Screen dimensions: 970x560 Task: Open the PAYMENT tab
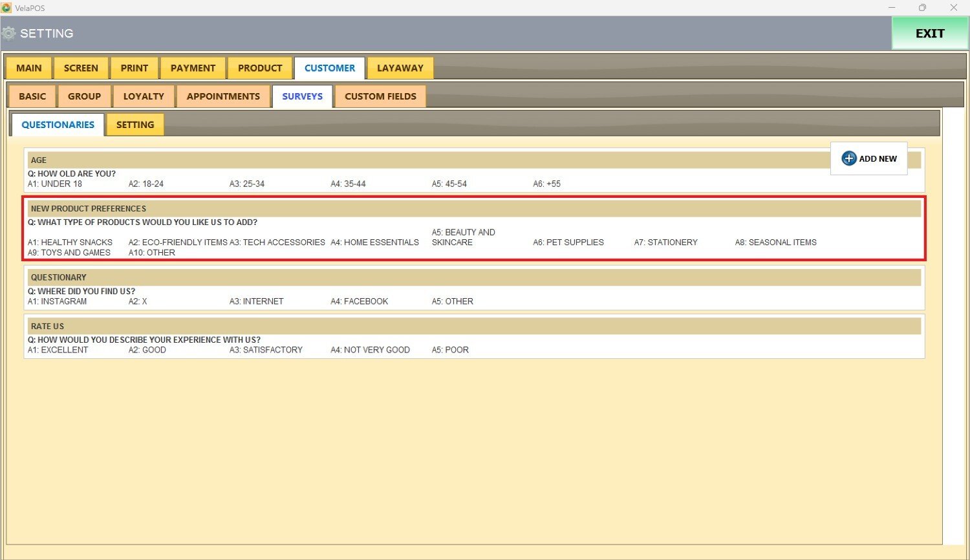click(193, 68)
